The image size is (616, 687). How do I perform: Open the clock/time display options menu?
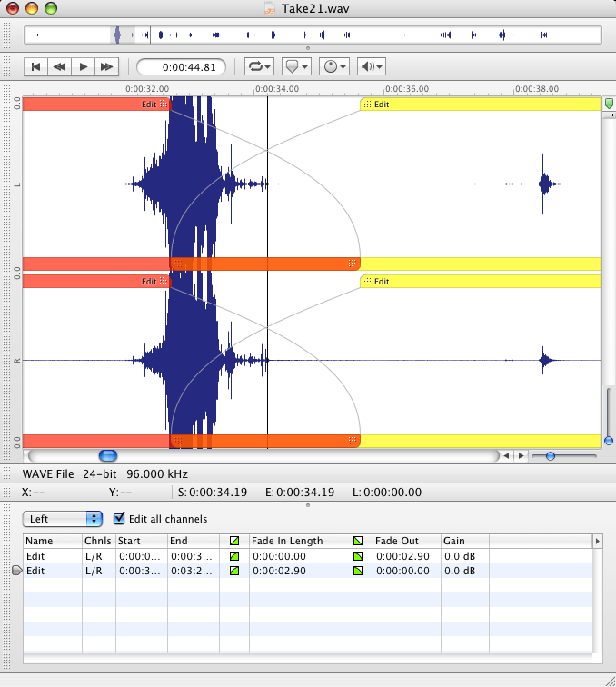coord(334,66)
